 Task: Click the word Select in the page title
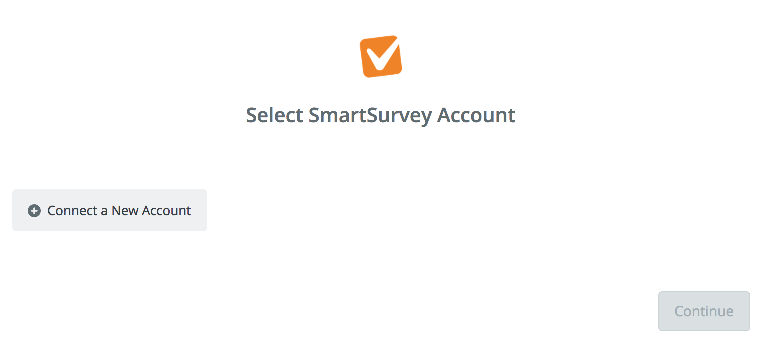(274, 115)
